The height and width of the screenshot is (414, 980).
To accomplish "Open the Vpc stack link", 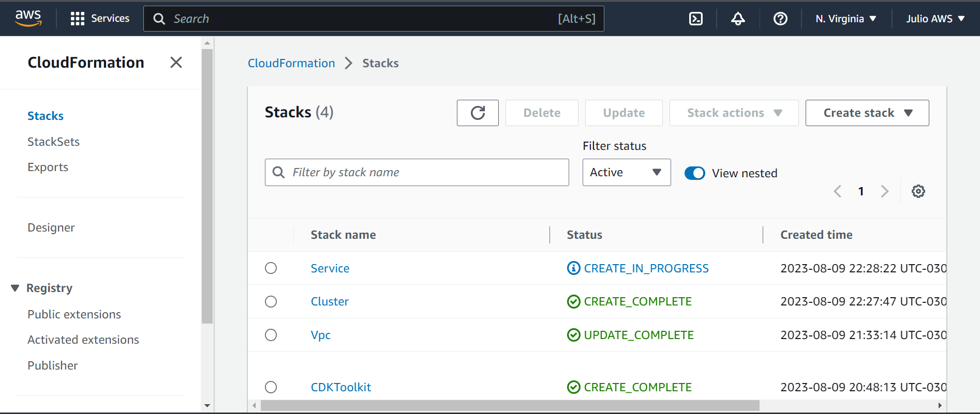I will pos(320,335).
